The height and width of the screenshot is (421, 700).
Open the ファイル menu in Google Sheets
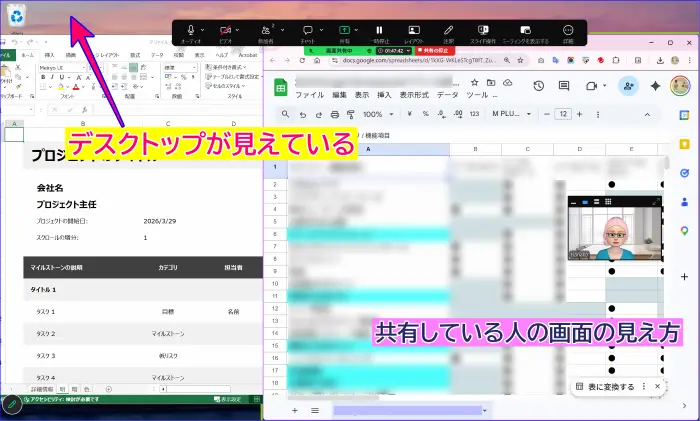point(309,95)
